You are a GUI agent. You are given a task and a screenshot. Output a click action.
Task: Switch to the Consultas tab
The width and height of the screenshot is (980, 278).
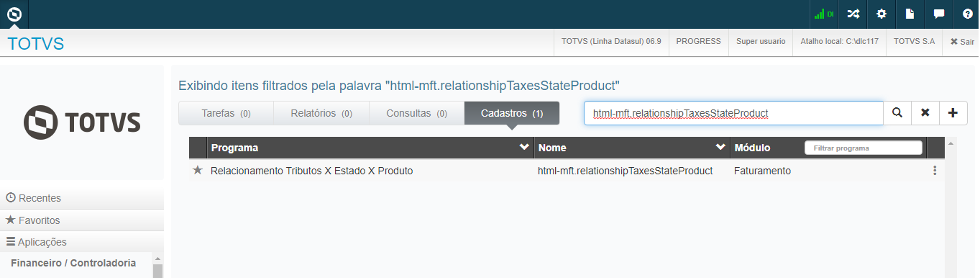(416, 113)
